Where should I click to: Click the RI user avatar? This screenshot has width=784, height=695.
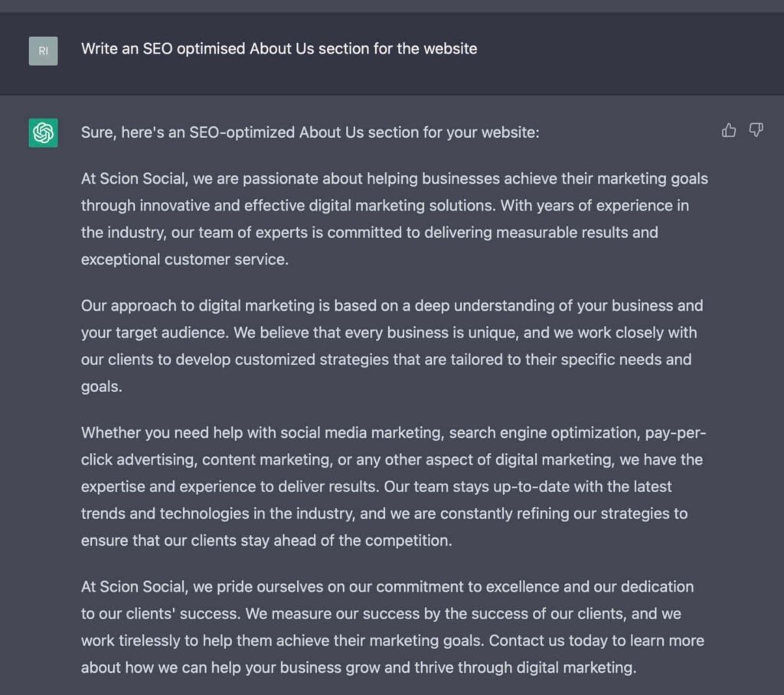(x=43, y=51)
